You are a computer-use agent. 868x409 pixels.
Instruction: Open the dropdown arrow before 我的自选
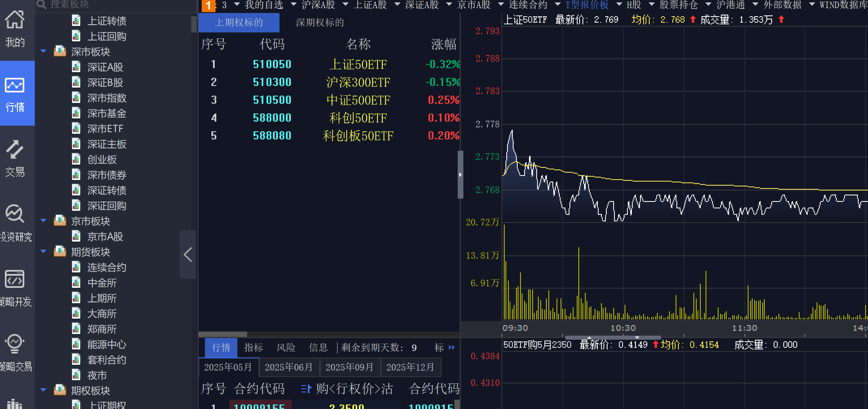[x=237, y=4]
